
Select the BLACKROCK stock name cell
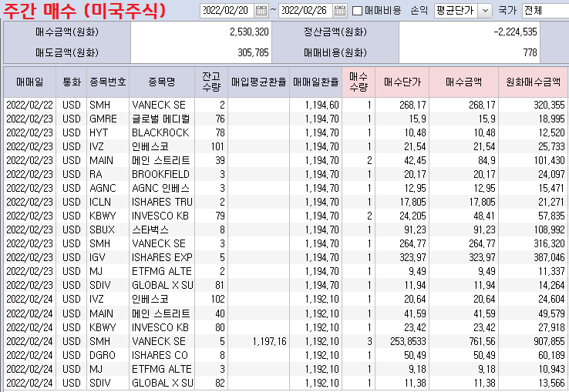point(162,132)
